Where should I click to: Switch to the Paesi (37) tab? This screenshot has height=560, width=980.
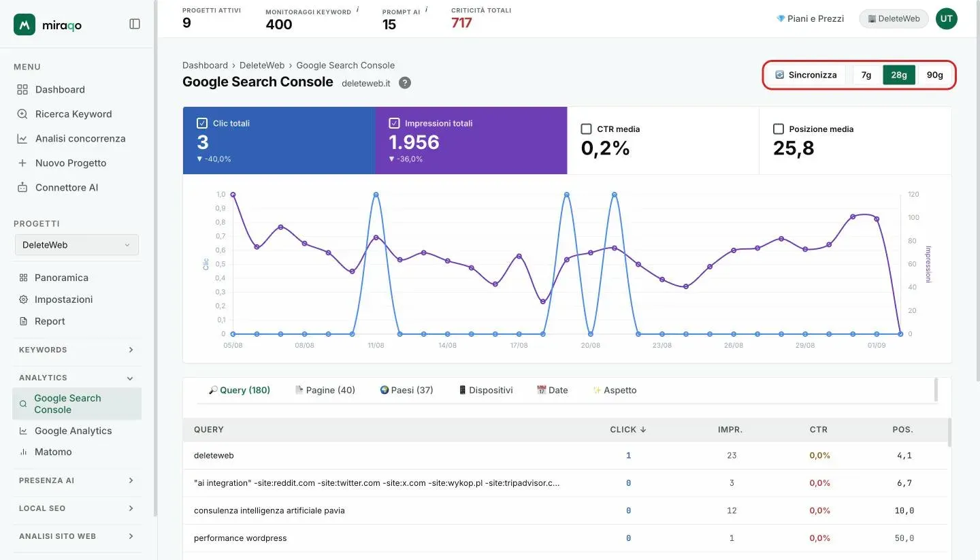click(x=406, y=390)
